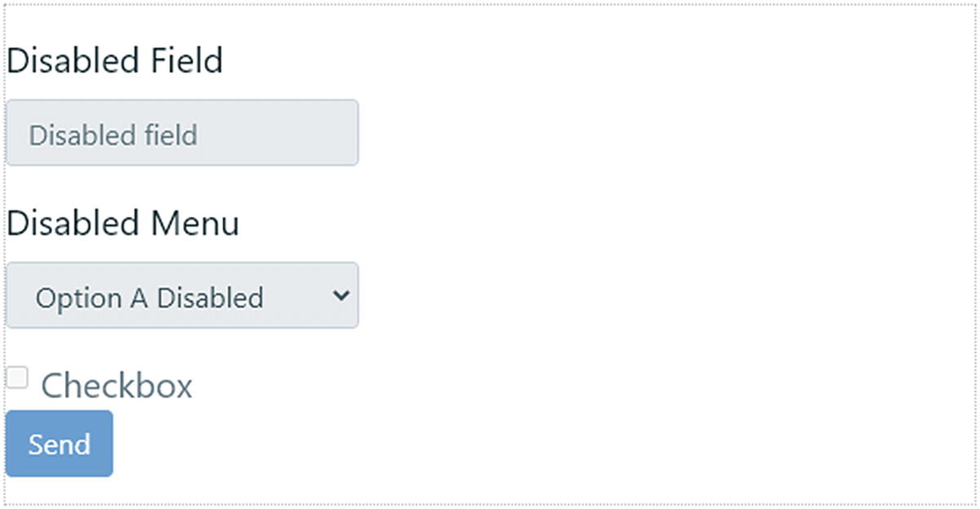The image size is (980, 509).
Task: Enable the checkbox above the Send button
Action: point(17,378)
